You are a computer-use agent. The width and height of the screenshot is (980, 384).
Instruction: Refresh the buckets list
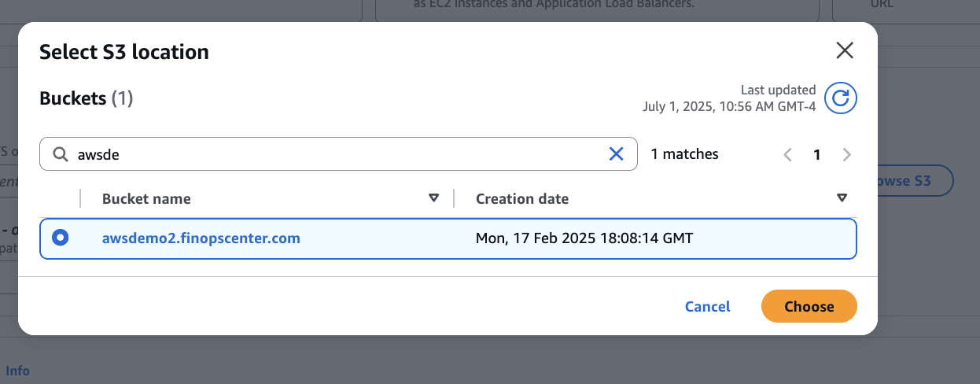840,98
